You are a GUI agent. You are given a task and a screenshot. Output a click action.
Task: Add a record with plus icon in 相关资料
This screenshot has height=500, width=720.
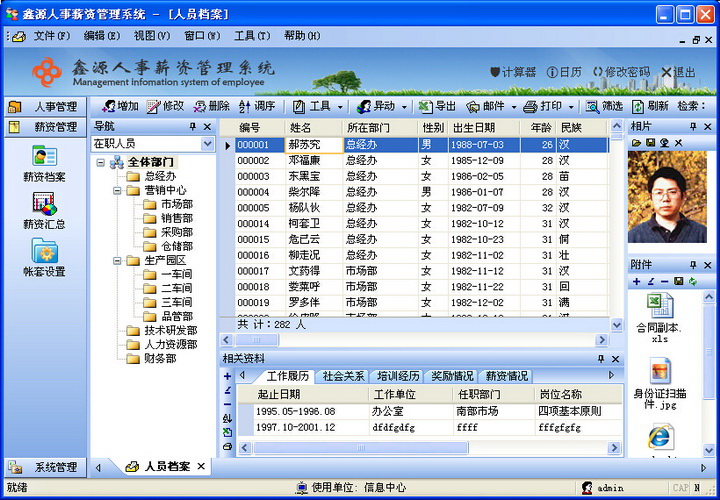click(227, 376)
